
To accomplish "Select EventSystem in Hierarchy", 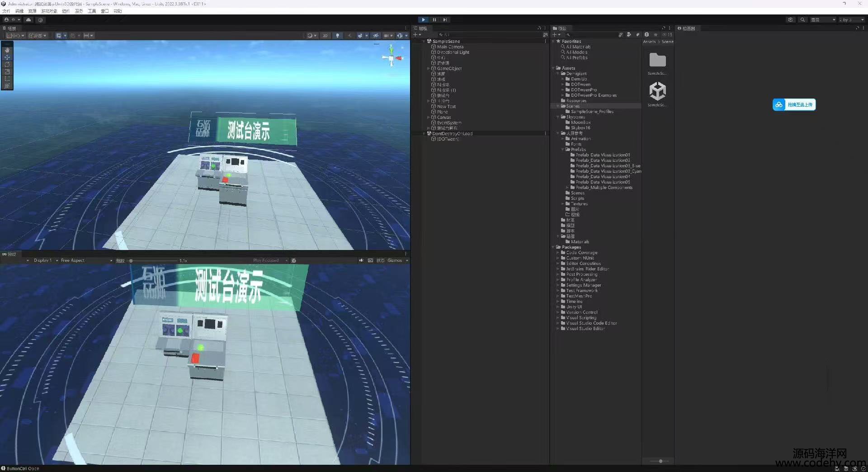I will pyautogui.click(x=449, y=123).
